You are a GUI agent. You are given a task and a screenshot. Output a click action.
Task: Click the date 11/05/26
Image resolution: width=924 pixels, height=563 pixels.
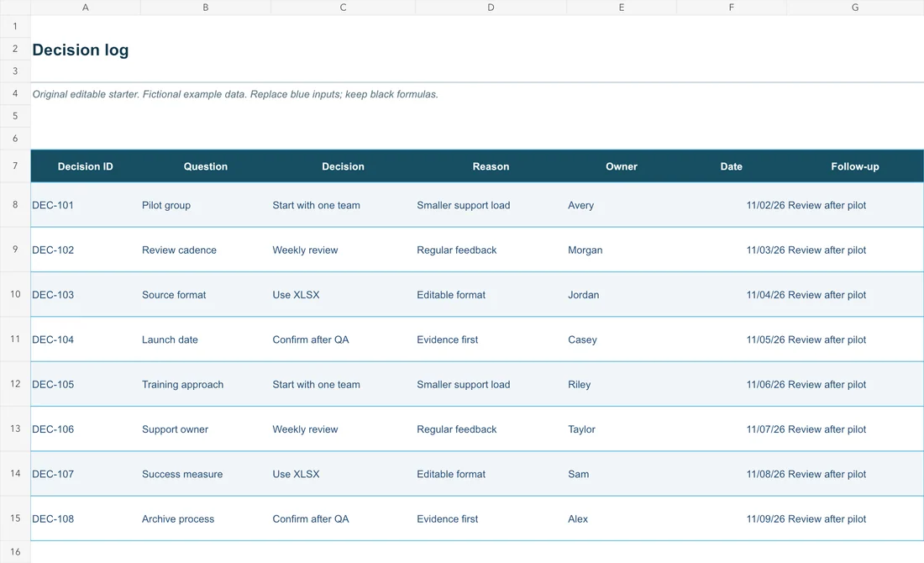pyautogui.click(x=765, y=339)
